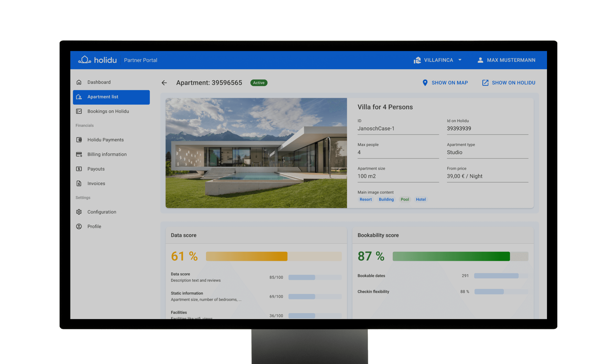
Task: Select the Pool image content tag
Action: point(404,199)
